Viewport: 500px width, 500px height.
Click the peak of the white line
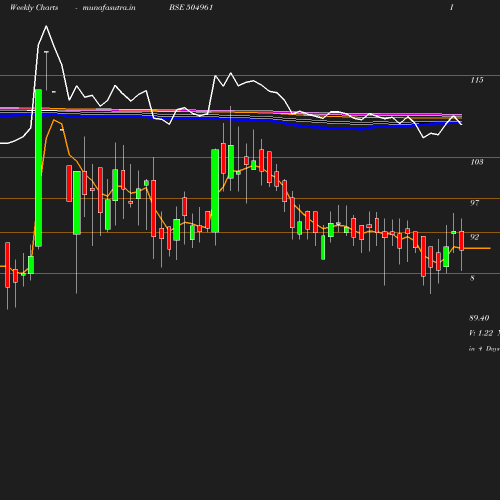pos(46,26)
